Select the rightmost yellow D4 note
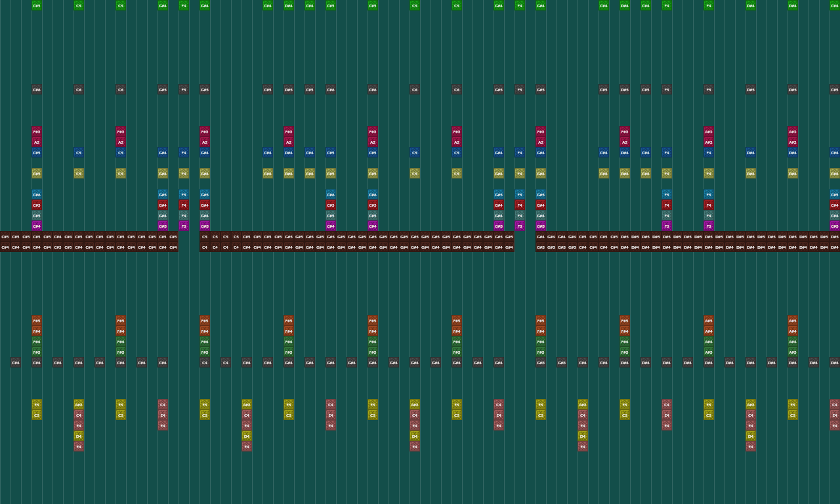 coord(751,436)
